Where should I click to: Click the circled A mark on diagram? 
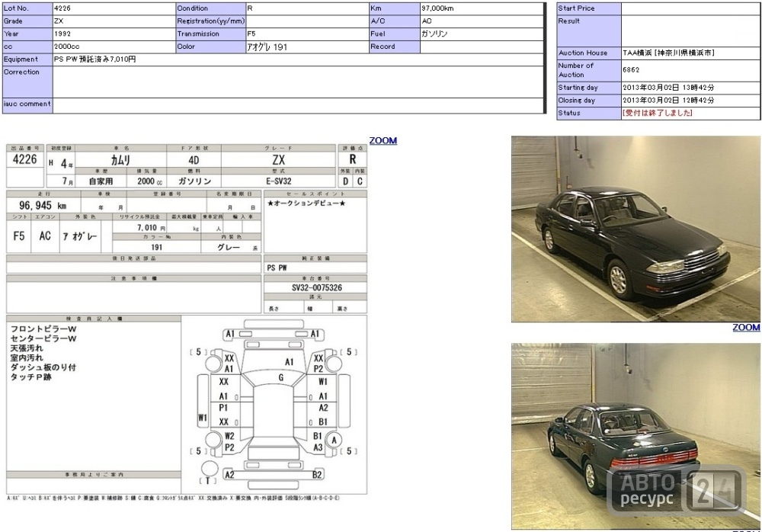(x=334, y=440)
